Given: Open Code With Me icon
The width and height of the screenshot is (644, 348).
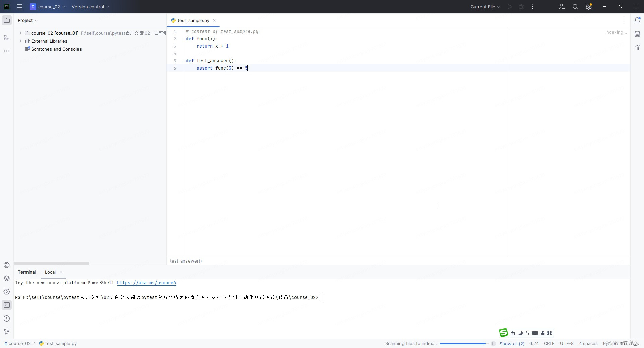Looking at the screenshot, I should pos(562,7).
